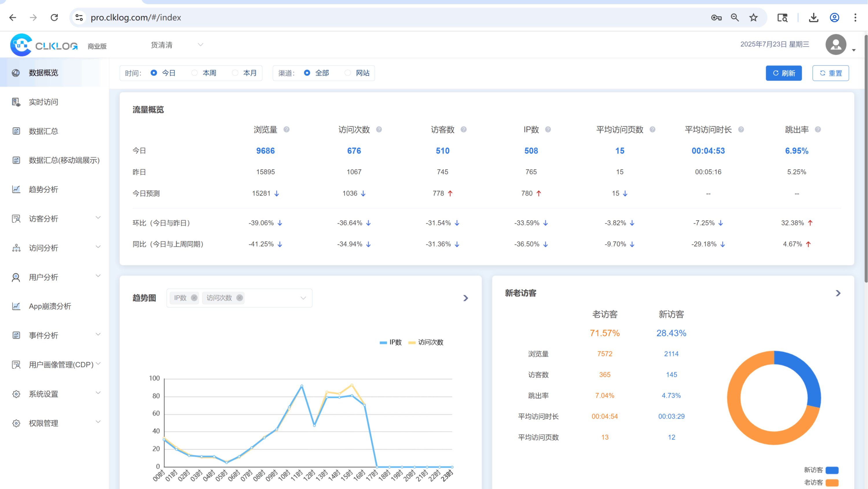Select the 本周 time radio button

[195, 73]
